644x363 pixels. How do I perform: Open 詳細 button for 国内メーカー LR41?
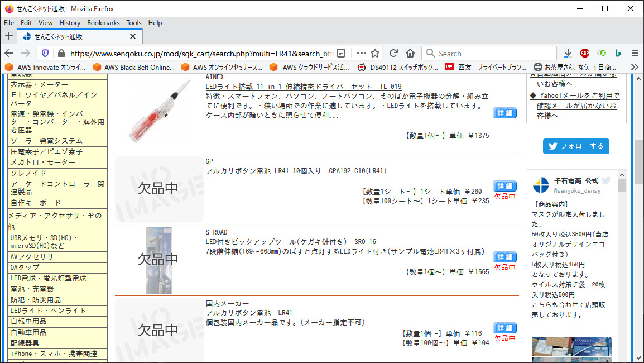[x=505, y=328]
